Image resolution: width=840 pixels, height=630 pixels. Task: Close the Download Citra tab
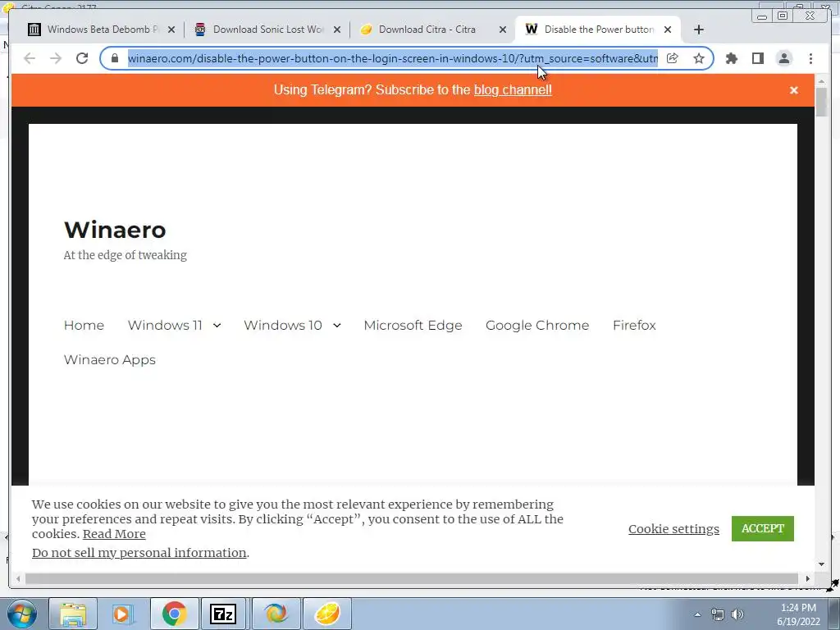pos(503,30)
